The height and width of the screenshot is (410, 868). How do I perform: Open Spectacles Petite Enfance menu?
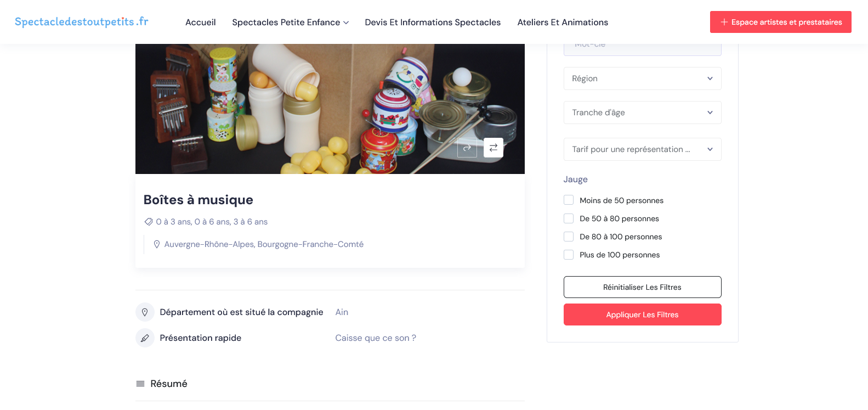(x=290, y=23)
